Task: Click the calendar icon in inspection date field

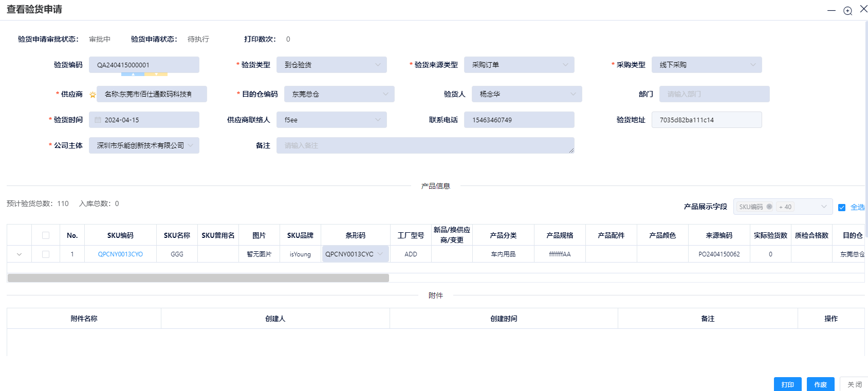Action: 98,120
